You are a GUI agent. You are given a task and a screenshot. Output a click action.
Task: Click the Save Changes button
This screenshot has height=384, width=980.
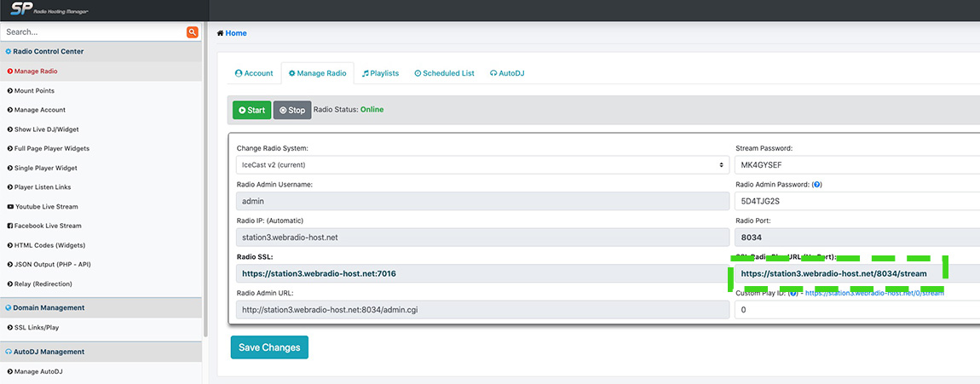[x=269, y=347]
